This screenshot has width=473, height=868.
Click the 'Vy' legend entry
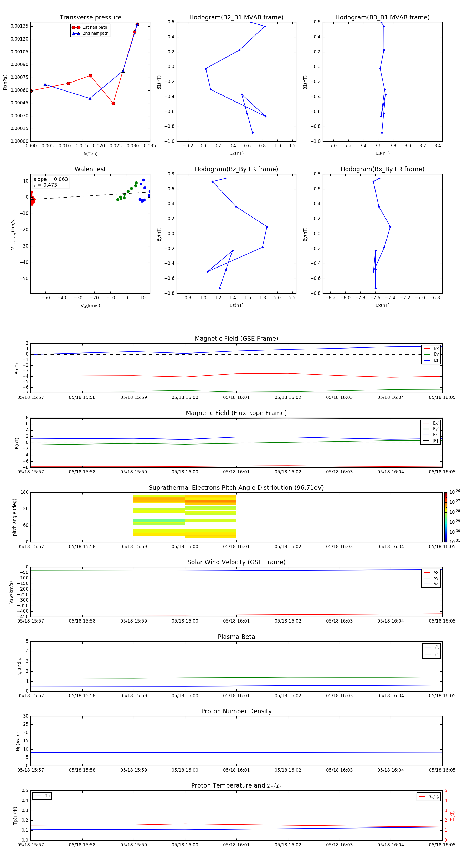(431, 578)
